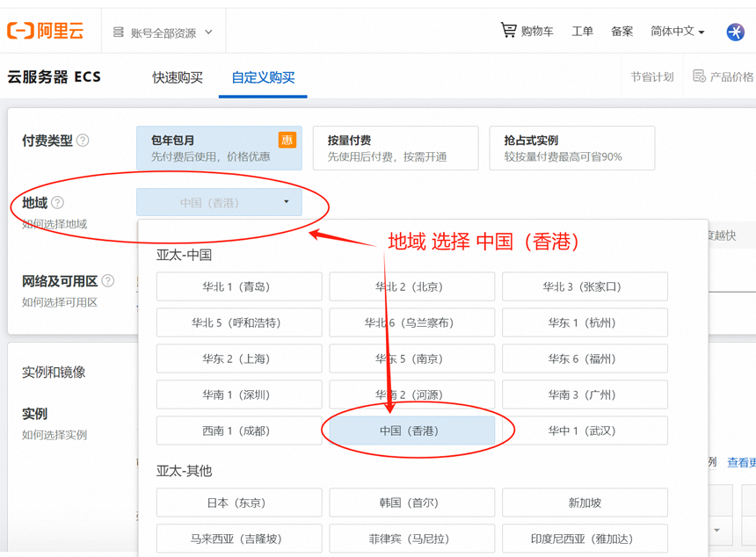The height and width of the screenshot is (557, 756).
Task: Open the 购物车 text link
Action: pyautogui.click(x=537, y=32)
